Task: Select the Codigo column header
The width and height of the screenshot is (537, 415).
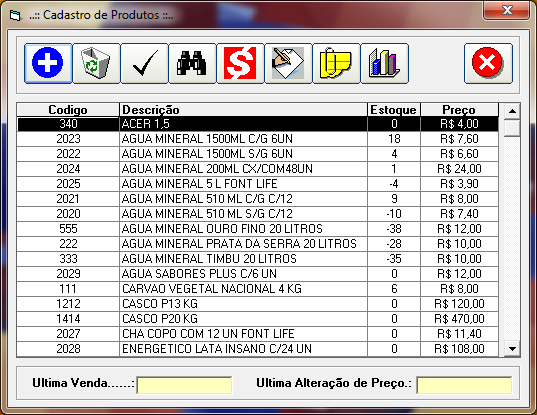Action: [x=68, y=110]
